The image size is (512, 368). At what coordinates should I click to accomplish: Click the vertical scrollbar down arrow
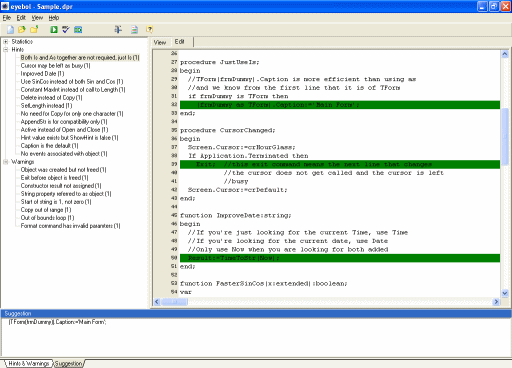(505, 293)
